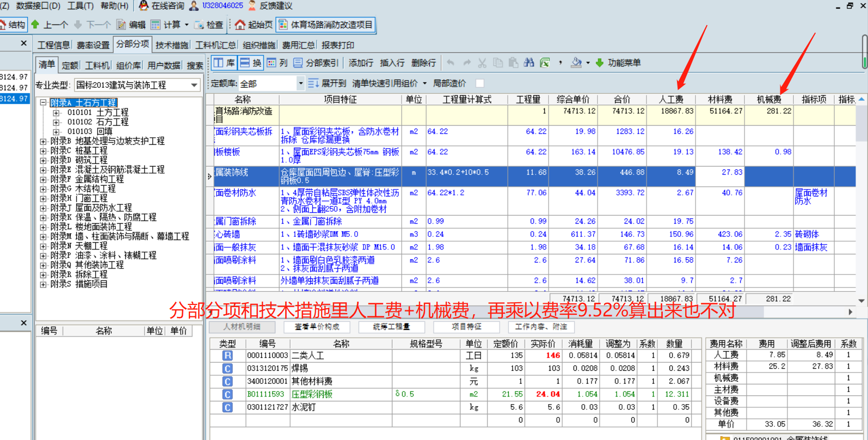This screenshot has height=440, width=868.
Task: Open the 功能菜单 function menu green arrow
Action: [x=600, y=63]
